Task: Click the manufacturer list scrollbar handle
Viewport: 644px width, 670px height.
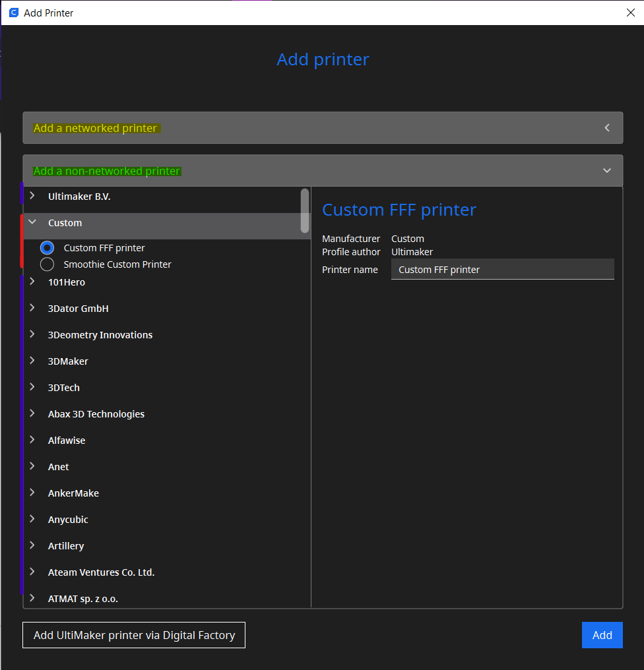Action: (304, 210)
